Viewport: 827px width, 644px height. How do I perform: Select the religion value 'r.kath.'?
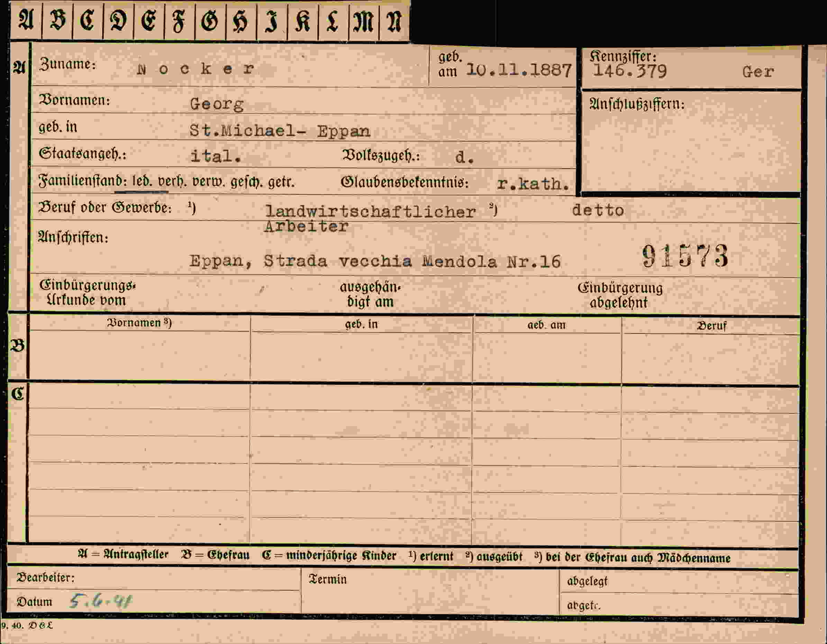click(x=533, y=184)
